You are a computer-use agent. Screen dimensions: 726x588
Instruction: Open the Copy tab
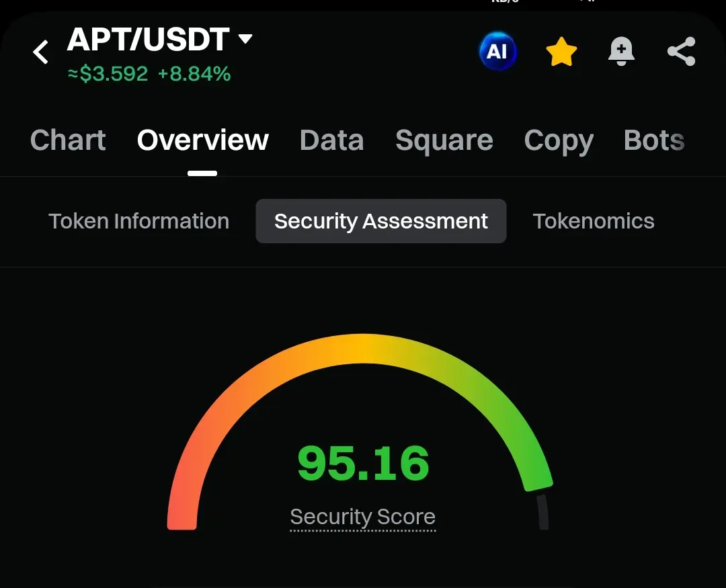[559, 140]
